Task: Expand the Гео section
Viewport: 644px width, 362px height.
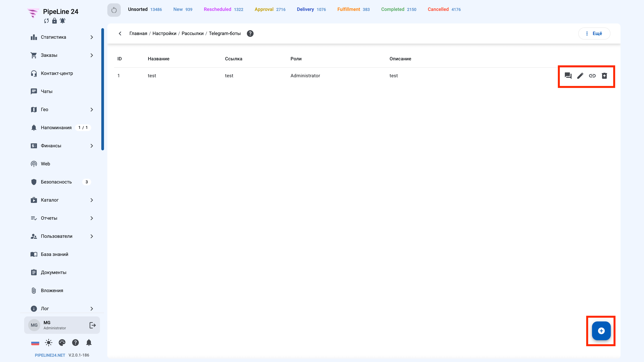Action: (62, 109)
